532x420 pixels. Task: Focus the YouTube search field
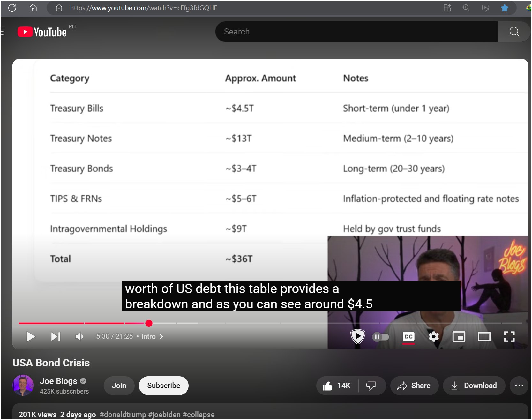tap(356, 32)
